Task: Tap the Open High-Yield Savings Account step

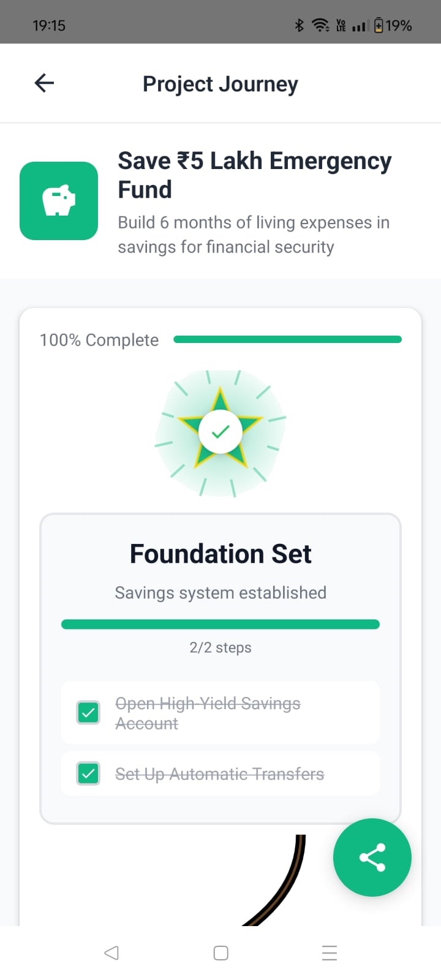Action: 208,713
